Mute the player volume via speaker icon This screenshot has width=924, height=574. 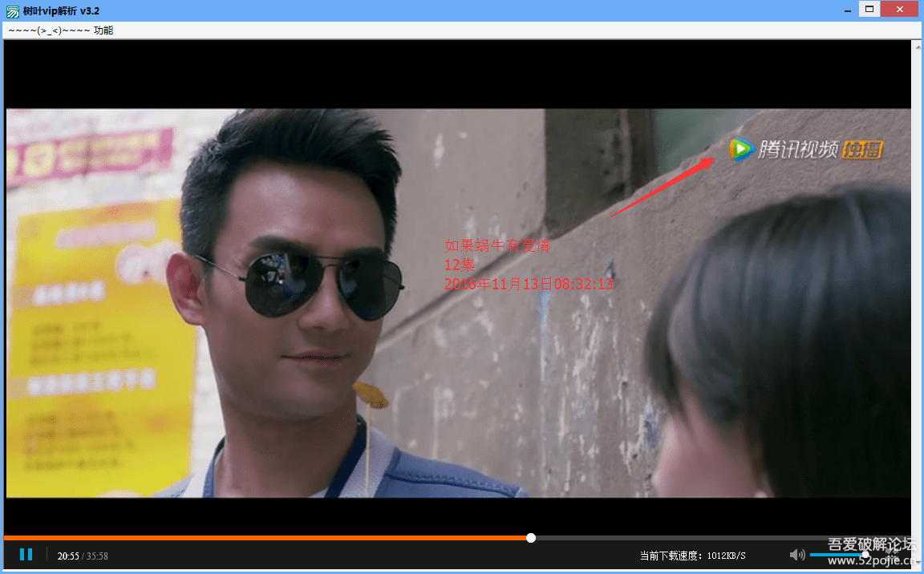(x=796, y=555)
